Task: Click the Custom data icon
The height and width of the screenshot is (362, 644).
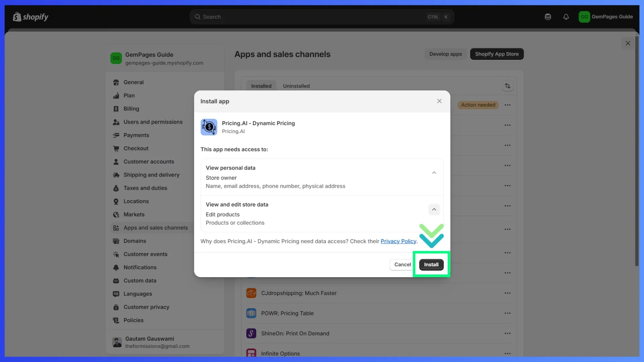Action: point(116,281)
